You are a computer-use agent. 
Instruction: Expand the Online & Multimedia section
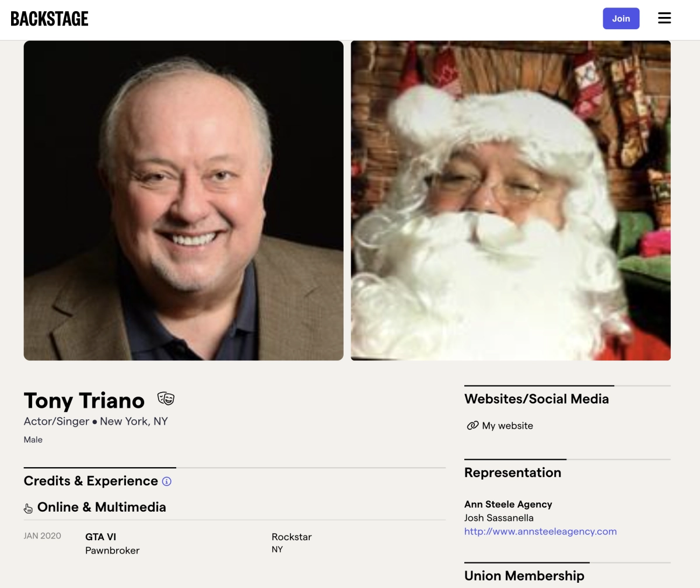101,508
